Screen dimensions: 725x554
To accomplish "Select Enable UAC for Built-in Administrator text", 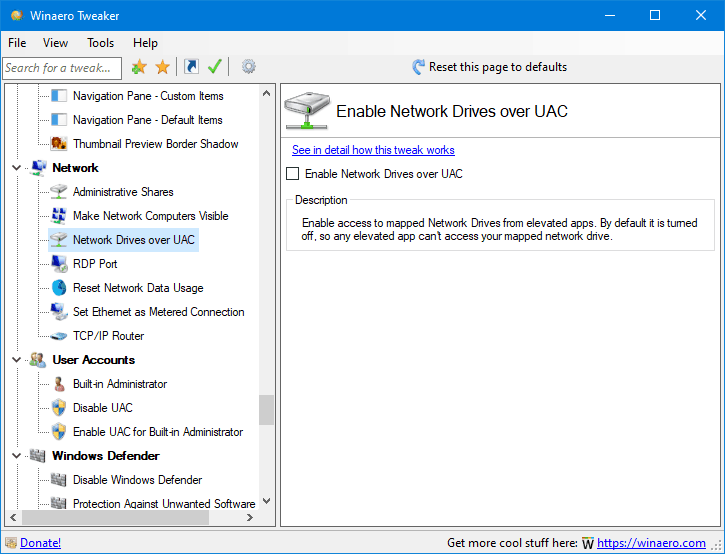I will 158,432.
